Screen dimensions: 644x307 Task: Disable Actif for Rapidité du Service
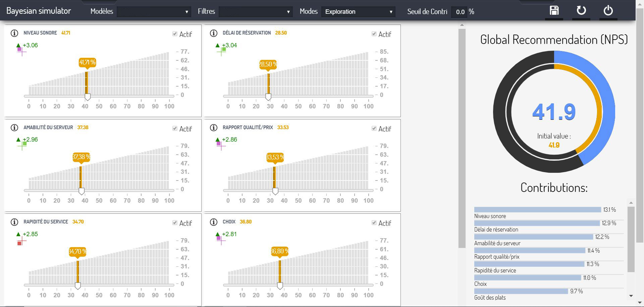[175, 223]
